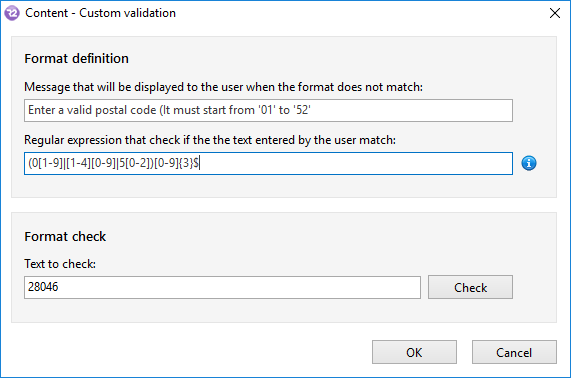Image resolution: width=571 pixels, height=378 pixels.
Task: Click empty space below regex field in panel
Action: coord(268,186)
